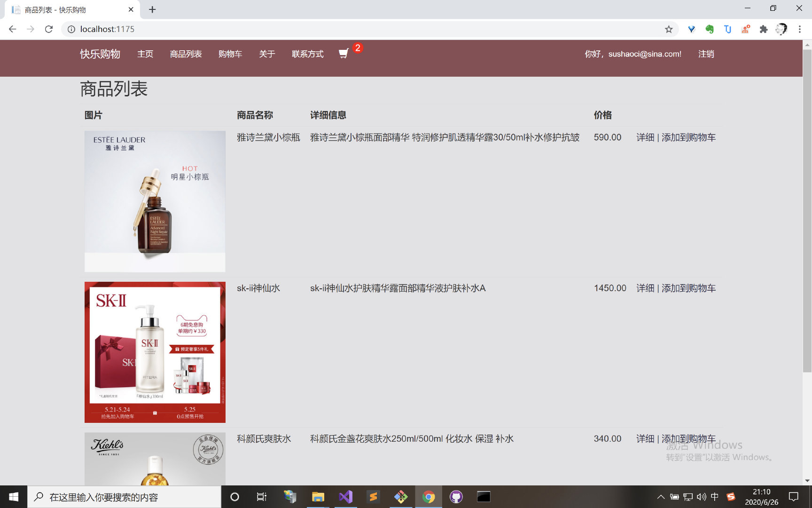Go forward with the browser forward arrow

pyautogui.click(x=31, y=29)
